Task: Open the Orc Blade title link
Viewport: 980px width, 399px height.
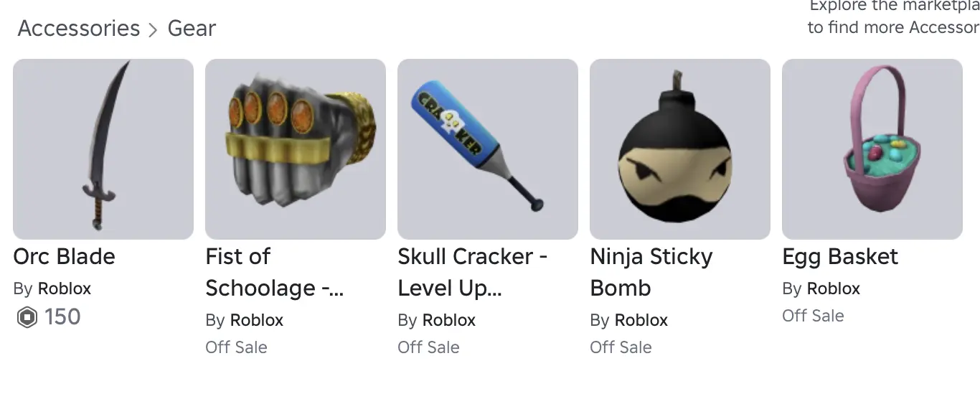Action: click(64, 256)
